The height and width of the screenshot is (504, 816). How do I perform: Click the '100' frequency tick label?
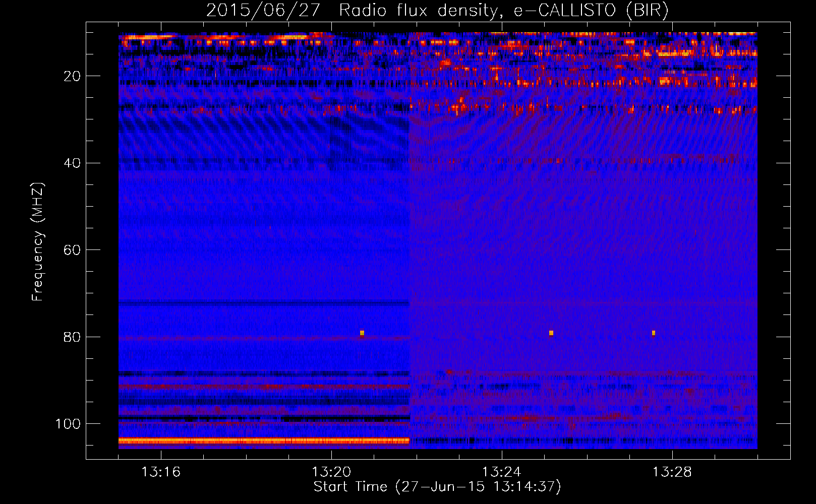coord(68,424)
